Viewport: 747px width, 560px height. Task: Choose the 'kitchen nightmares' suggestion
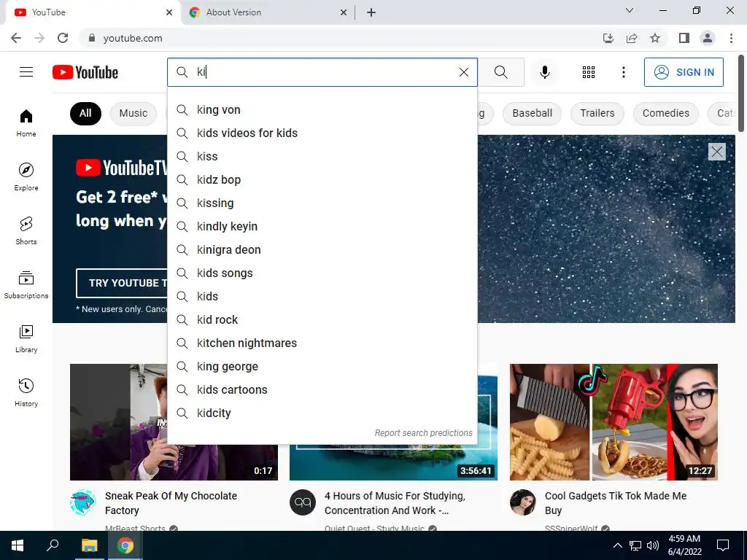tap(322, 343)
